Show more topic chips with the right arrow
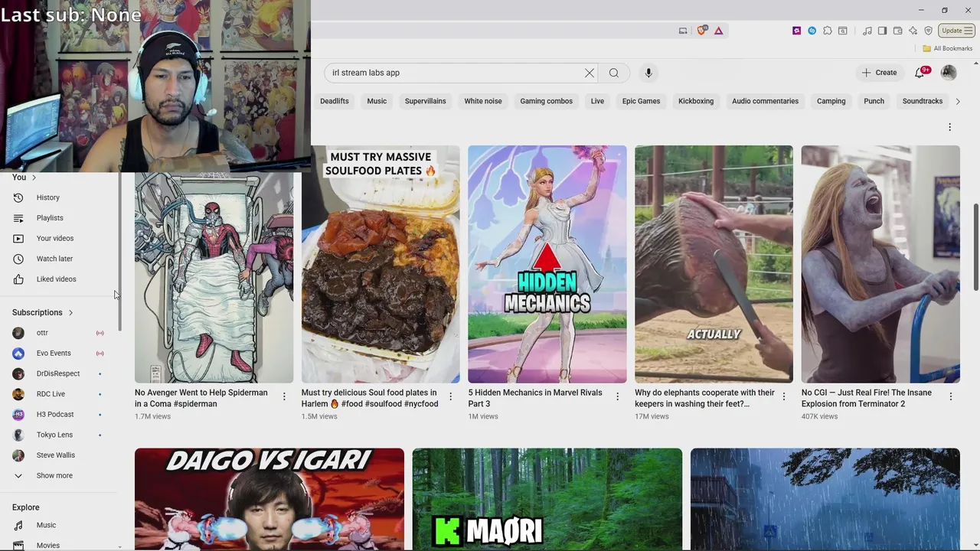This screenshot has height=551, width=980. (x=957, y=101)
